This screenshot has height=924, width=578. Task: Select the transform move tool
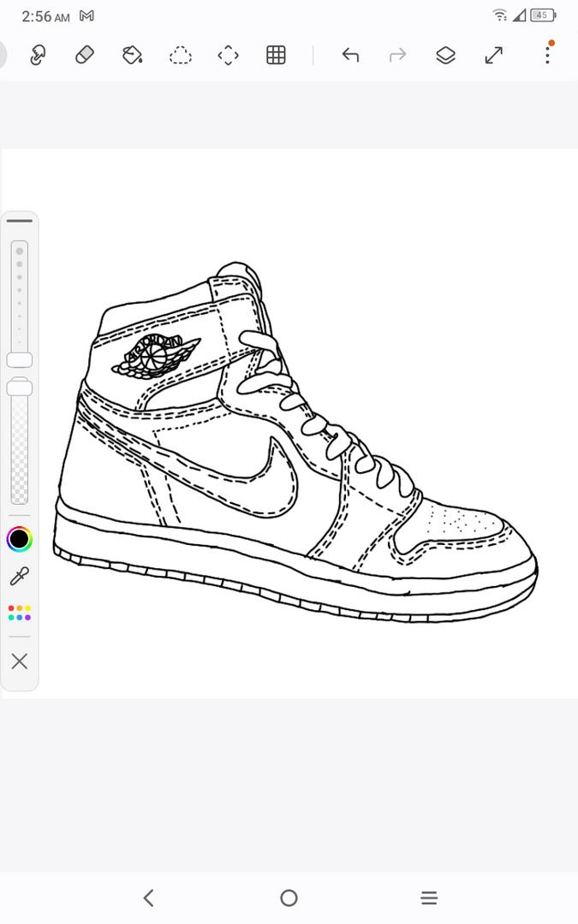click(229, 56)
